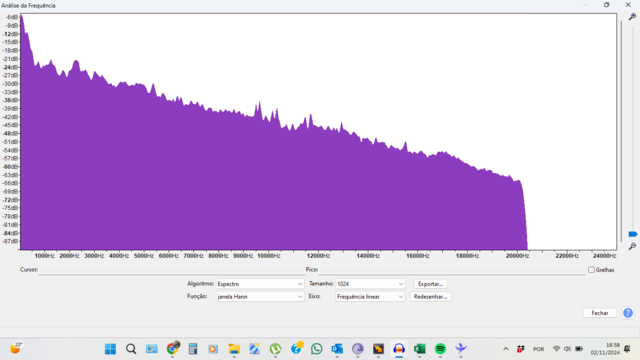Screen dimensions: 640x360
Task: Click the Fechar button
Action: [600, 313]
